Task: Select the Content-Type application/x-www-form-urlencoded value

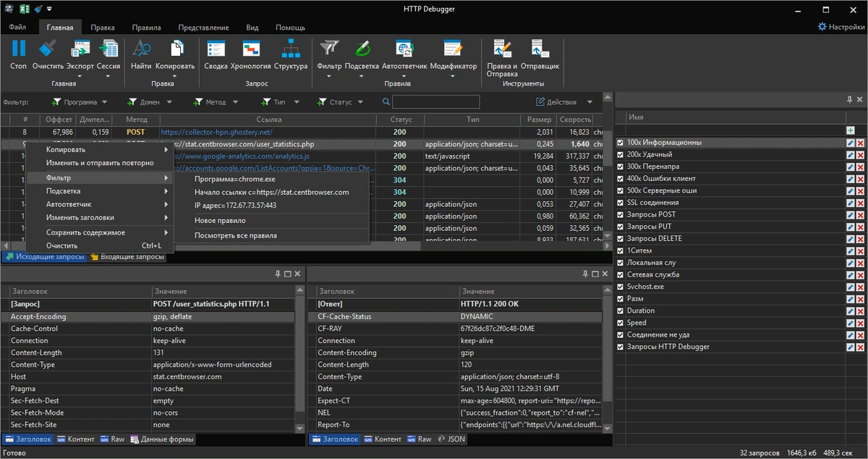Action: (x=212, y=365)
